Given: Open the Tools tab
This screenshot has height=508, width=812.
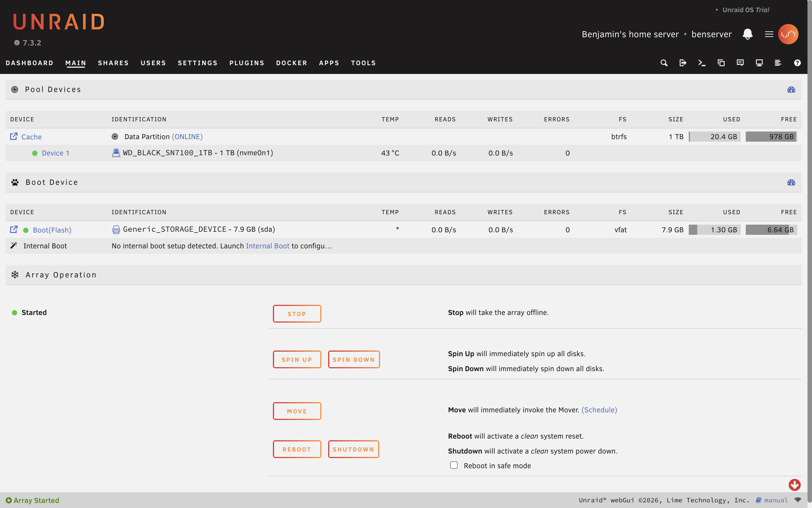Looking at the screenshot, I should pyautogui.click(x=363, y=63).
